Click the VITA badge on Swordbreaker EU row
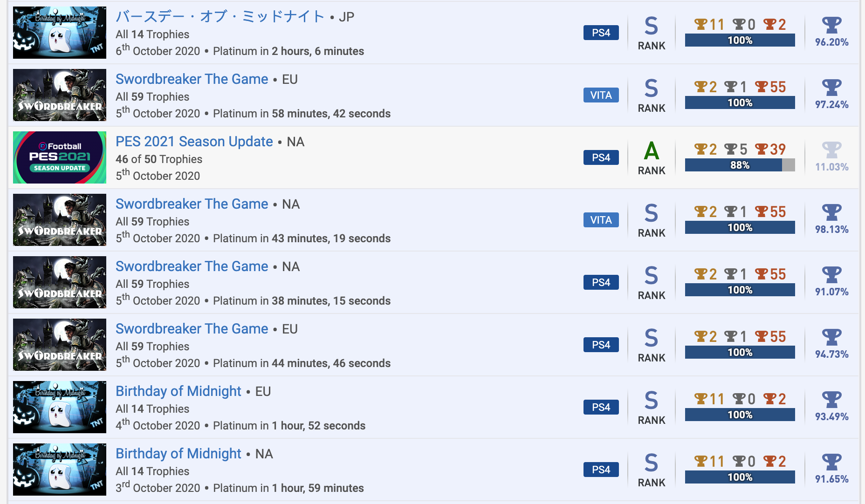 601,95
